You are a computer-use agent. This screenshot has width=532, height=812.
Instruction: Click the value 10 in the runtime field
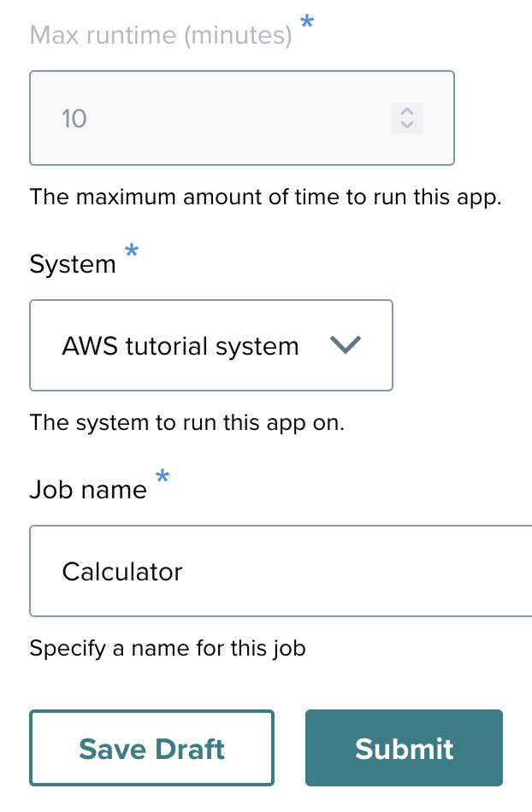tap(74, 118)
